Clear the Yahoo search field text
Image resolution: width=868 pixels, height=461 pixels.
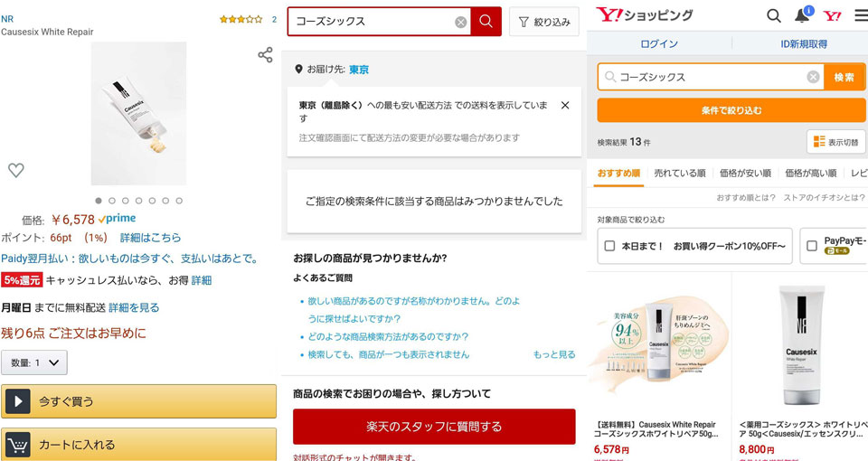tap(813, 77)
